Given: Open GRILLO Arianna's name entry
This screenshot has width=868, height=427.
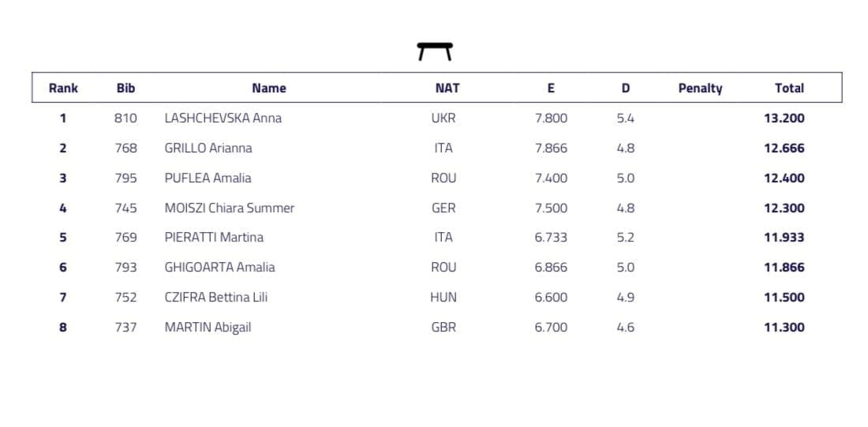Looking at the screenshot, I should coord(208,148).
